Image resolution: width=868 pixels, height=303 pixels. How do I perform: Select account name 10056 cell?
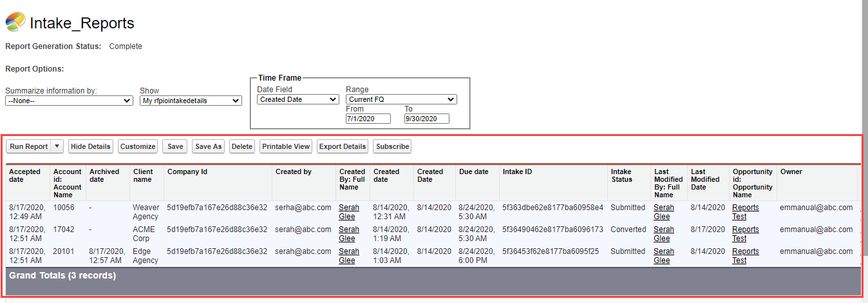63,208
